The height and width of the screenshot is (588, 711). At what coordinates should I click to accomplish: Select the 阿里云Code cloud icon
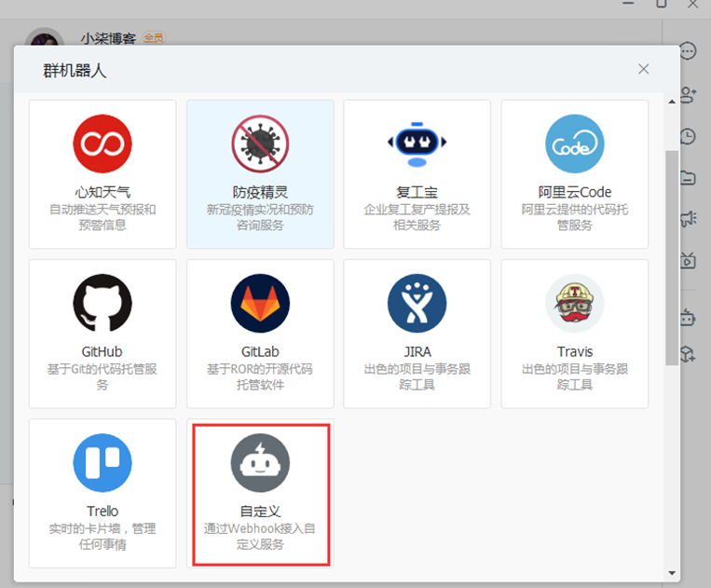point(575,144)
